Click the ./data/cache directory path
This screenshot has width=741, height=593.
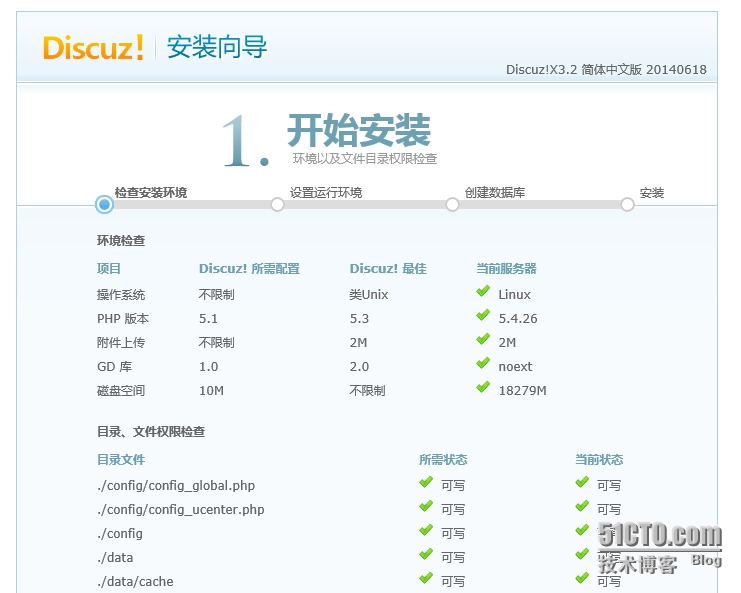coord(135,581)
